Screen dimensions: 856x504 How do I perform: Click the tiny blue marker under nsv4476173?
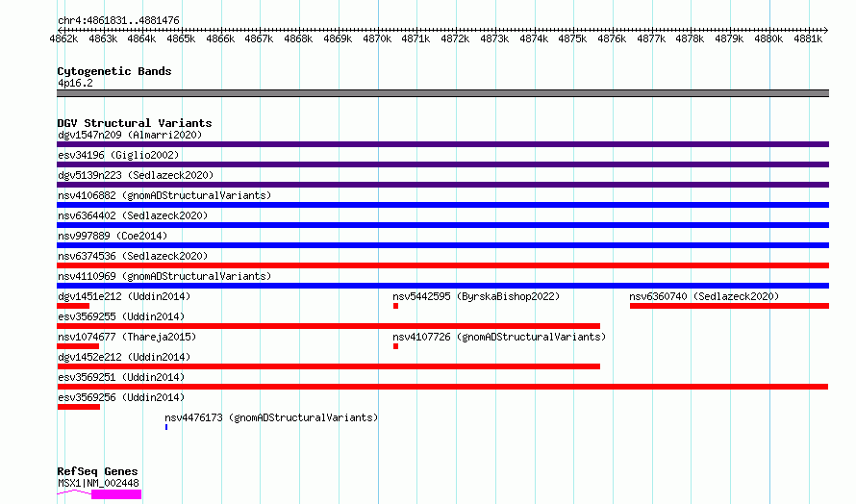pos(166,427)
